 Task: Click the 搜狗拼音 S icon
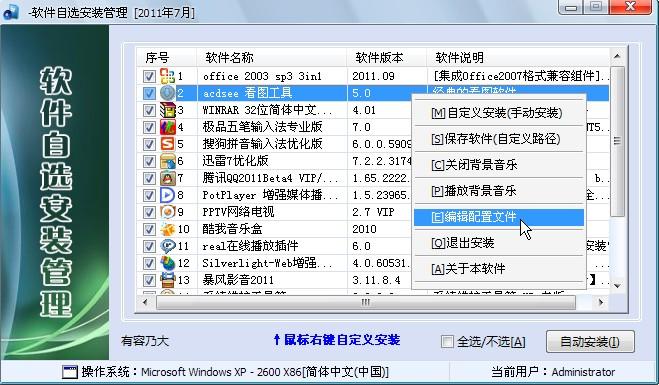tap(167, 144)
